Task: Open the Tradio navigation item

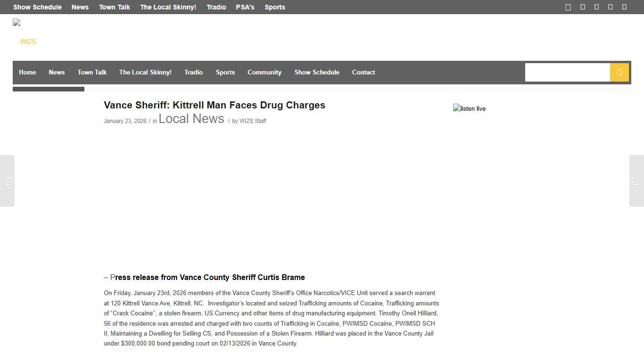Action: point(194,72)
